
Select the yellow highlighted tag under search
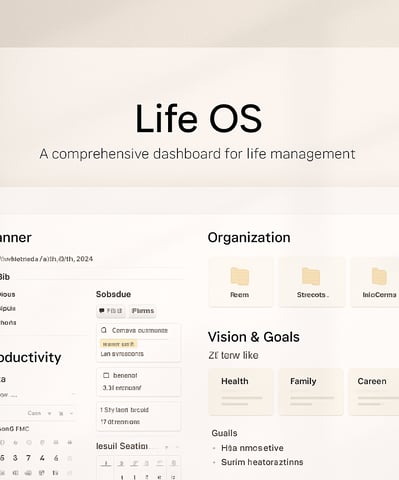point(118,344)
